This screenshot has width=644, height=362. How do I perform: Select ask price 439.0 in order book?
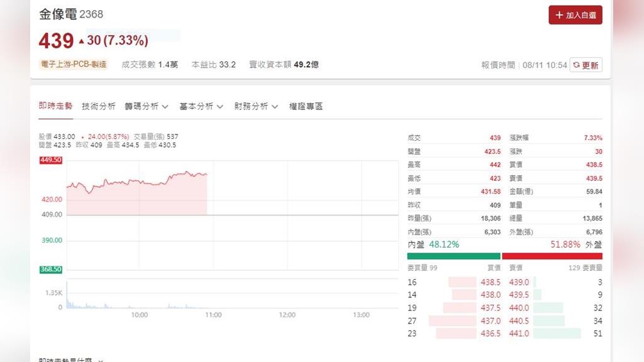tap(519, 282)
